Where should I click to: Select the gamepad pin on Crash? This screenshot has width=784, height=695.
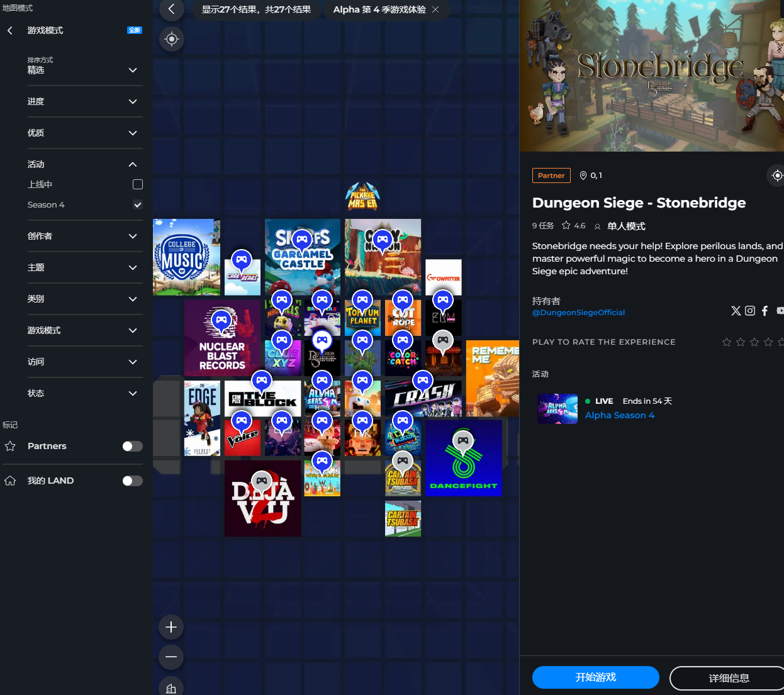423,382
